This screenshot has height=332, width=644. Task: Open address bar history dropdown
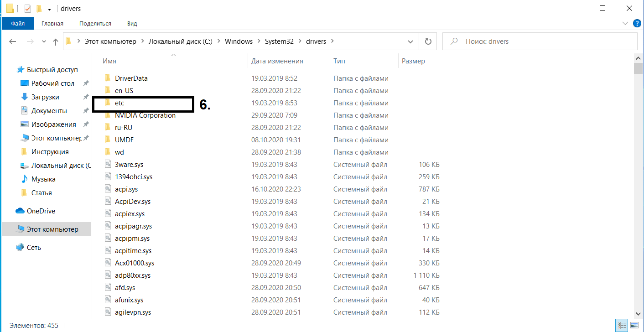(410, 41)
